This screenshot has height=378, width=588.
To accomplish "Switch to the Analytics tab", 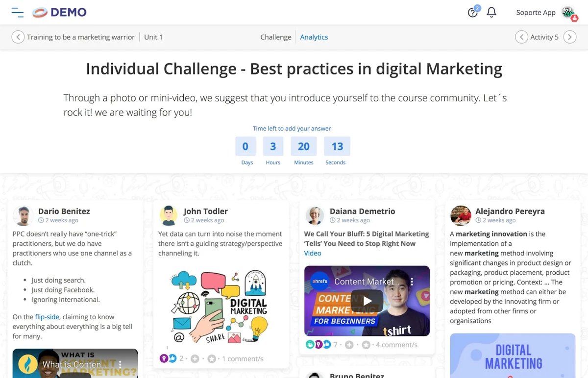I will [314, 37].
